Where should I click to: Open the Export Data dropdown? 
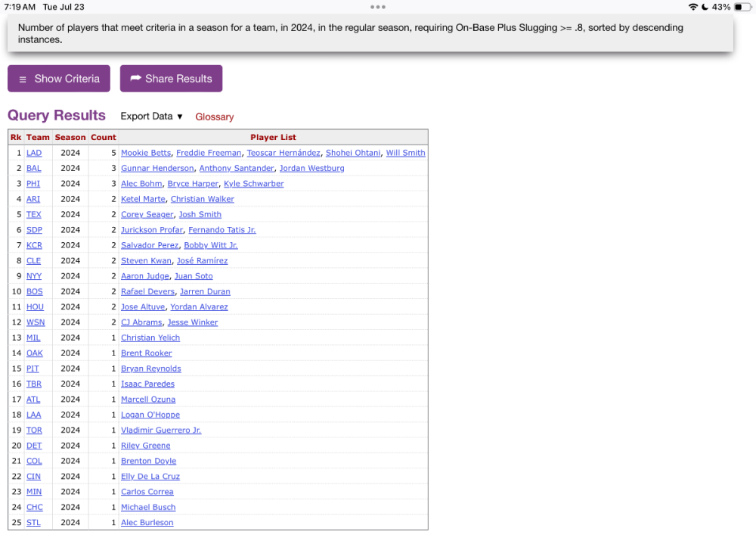(x=150, y=116)
